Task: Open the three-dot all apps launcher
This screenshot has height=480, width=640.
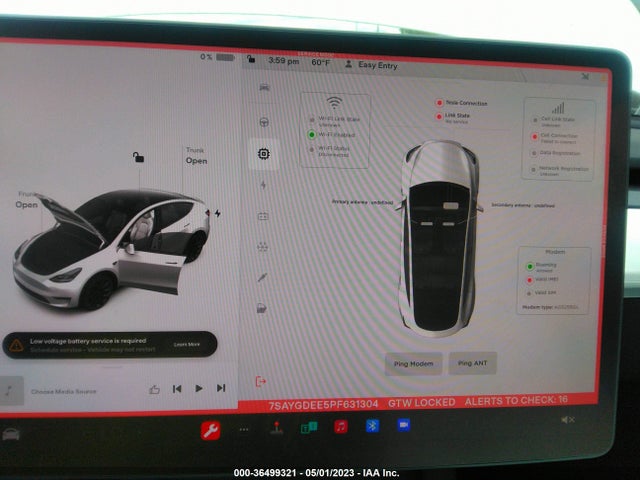Action: point(244,429)
